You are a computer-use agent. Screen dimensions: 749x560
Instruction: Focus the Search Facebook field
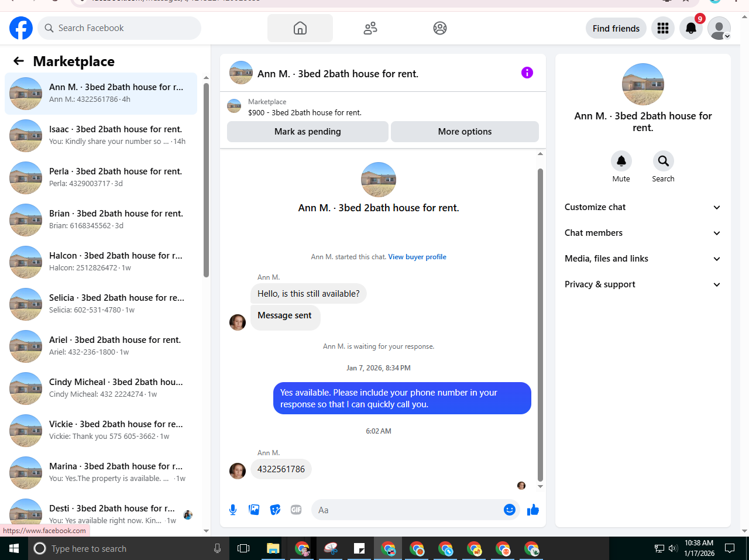[x=119, y=28]
